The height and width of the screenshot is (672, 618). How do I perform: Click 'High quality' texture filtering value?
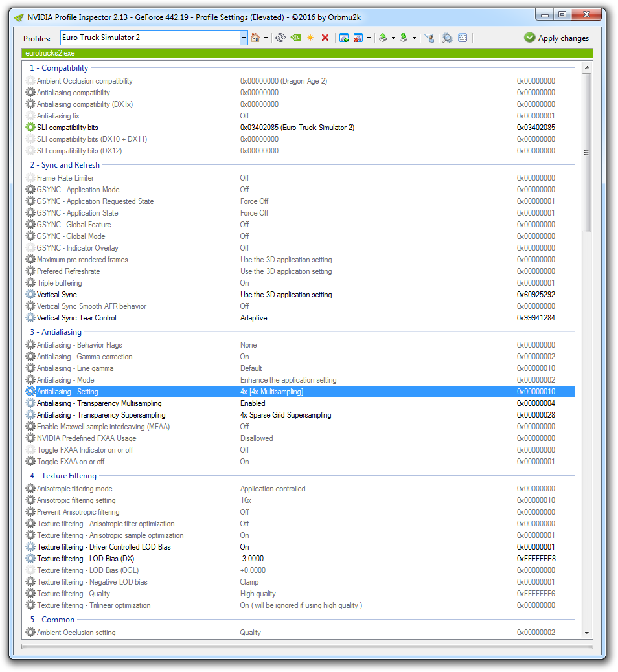coord(258,594)
